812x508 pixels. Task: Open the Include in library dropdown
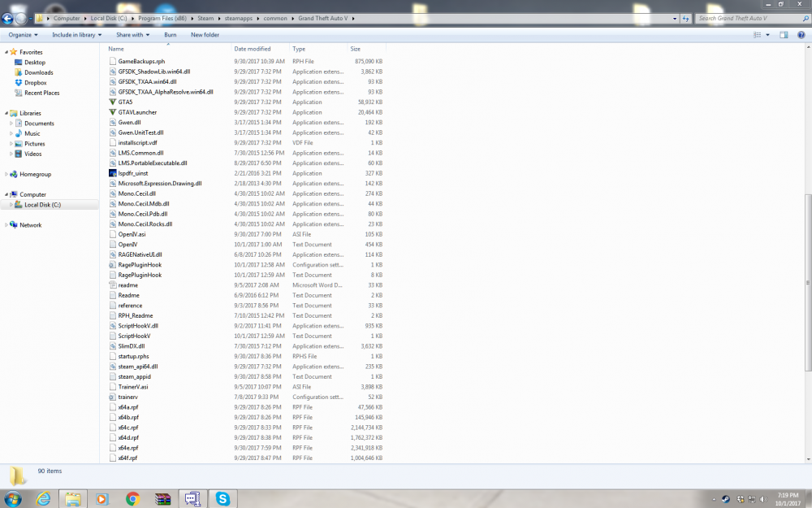[76, 35]
